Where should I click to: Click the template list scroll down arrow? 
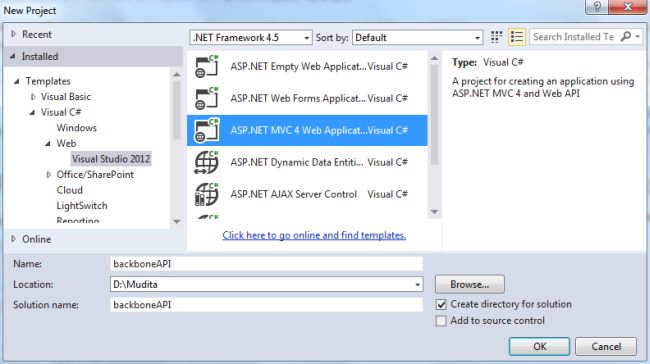point(434,212)
